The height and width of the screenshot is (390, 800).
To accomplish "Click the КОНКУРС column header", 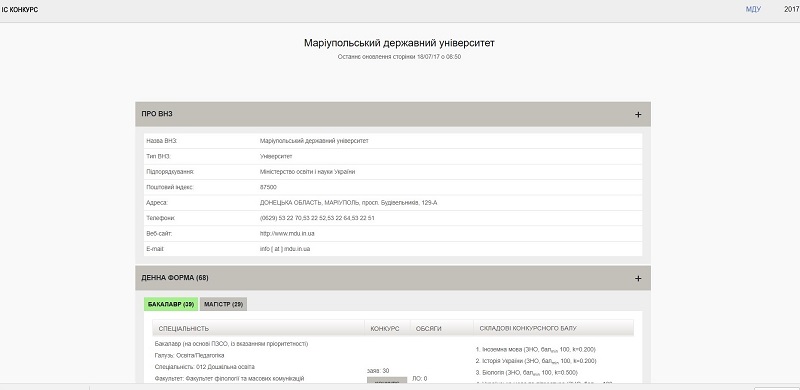I will (385, 329).
